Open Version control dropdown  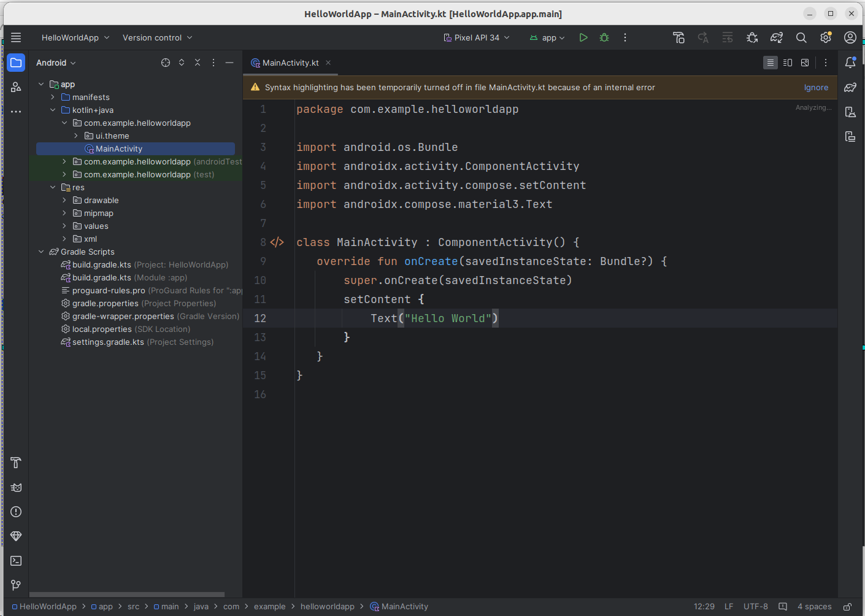pos(157,37)
